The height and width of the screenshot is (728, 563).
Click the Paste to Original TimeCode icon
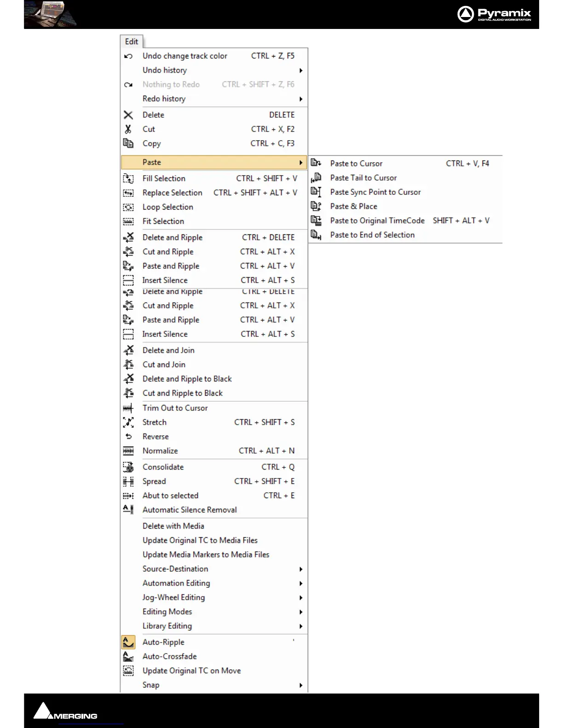click(x=316, y=221)
